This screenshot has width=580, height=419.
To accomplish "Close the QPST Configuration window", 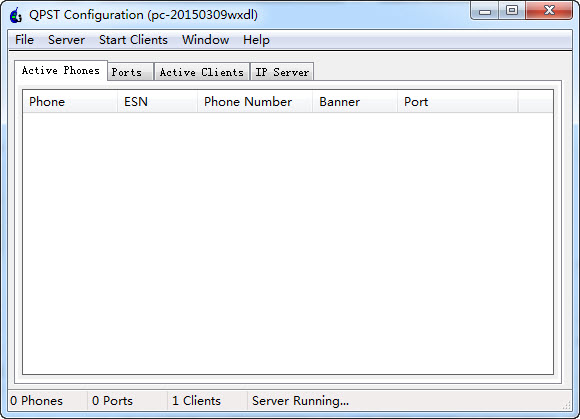I will click(x=549, y=11).
